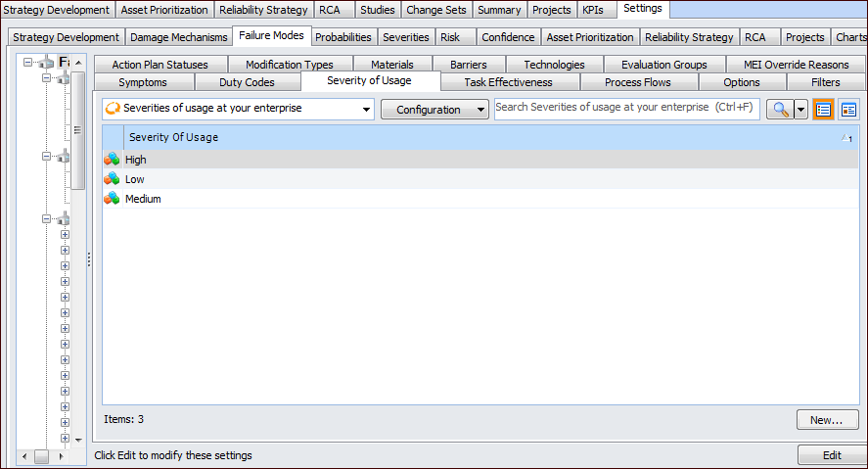Open the top-level Reliability Strategy tab
Image resolution: width=868 pixels, height=469 pixels.
point(263,10)
